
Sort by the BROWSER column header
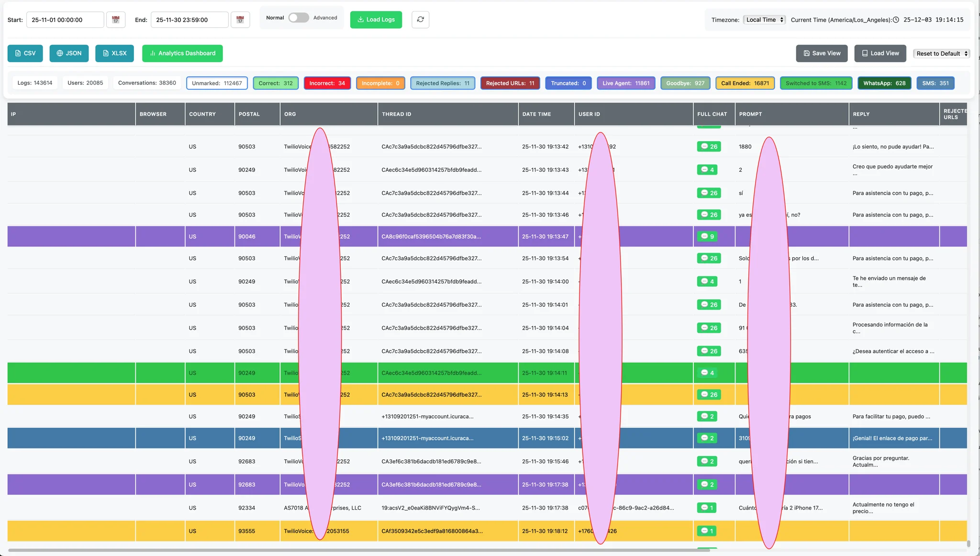[160, 114]
